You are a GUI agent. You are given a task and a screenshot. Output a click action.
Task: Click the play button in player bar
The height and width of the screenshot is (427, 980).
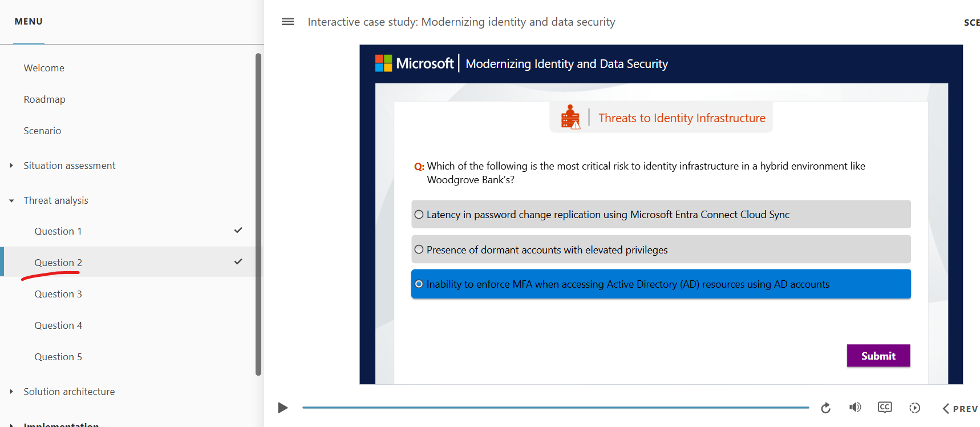pos(282,408)
